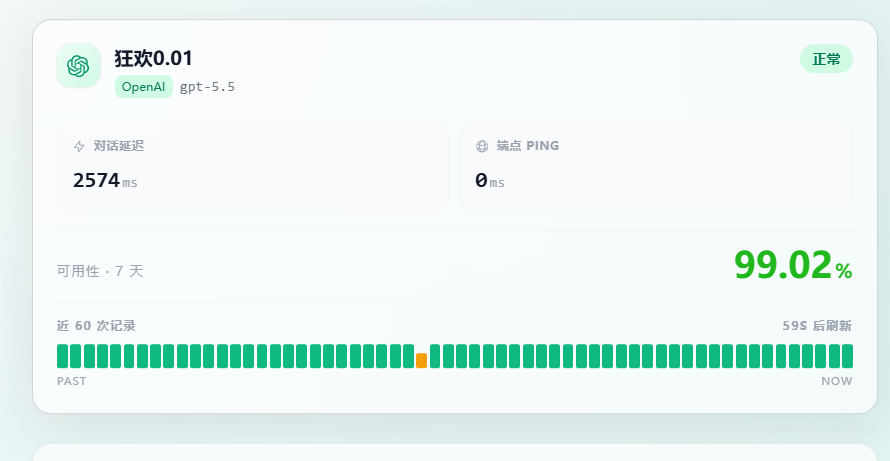Viewport: 890px width, 461px height.
Task: Click the OpenAI provider tag
Action: click(x=144, y=87)
